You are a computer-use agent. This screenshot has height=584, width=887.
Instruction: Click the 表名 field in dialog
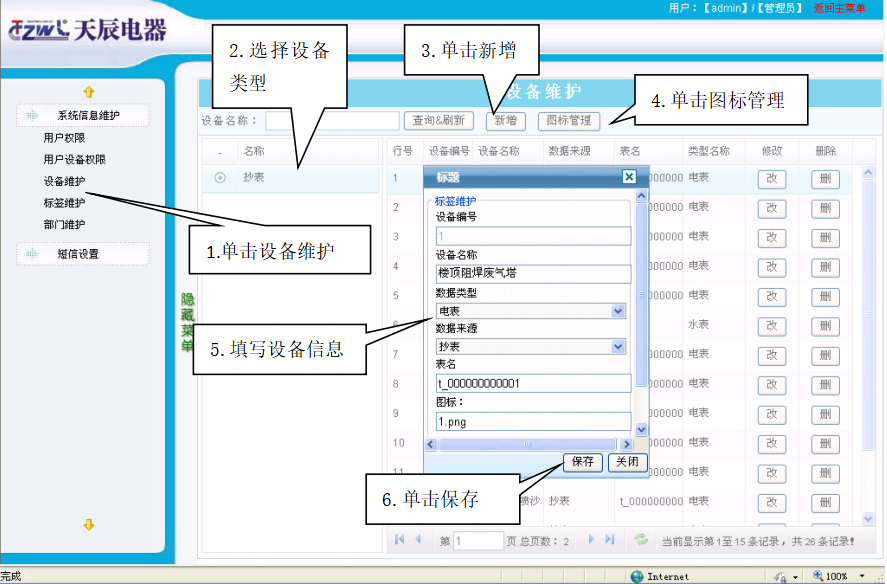tap(533, 384)
